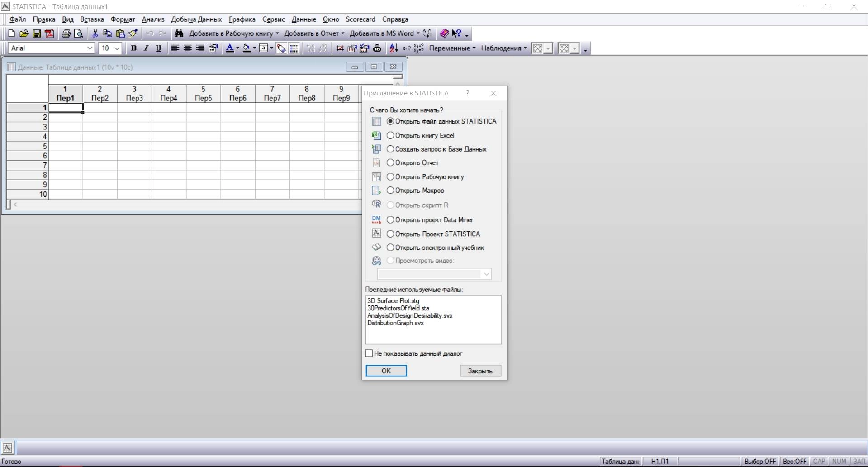Select the Format Painter brush icon

133,33
